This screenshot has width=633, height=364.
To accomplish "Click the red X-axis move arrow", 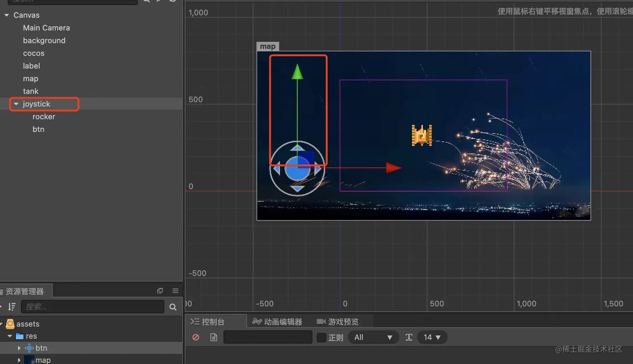I will (x=393, y=168).
